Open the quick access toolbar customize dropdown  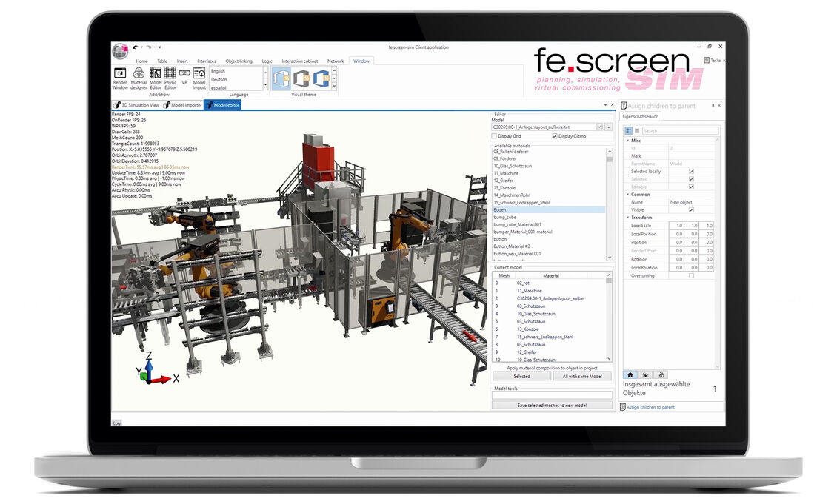coord(159,47)
